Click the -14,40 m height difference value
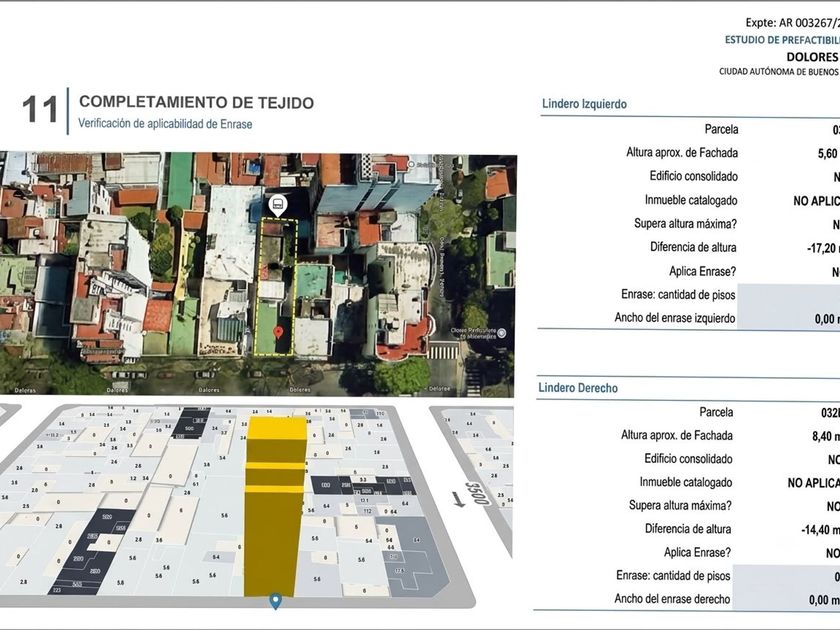The width and height of the screenshot is (840, 630). pos(820,530)
